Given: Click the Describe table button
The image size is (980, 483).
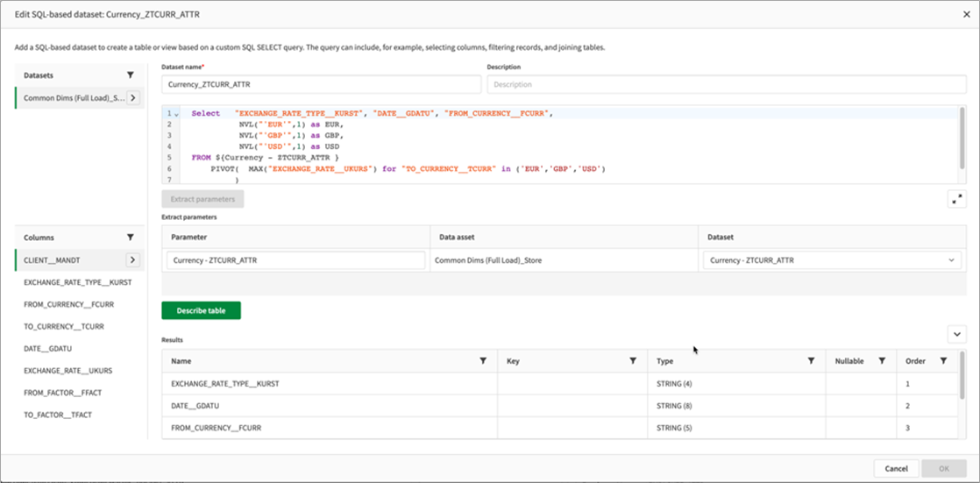Looking at the screenshot, I should (201, 310).
